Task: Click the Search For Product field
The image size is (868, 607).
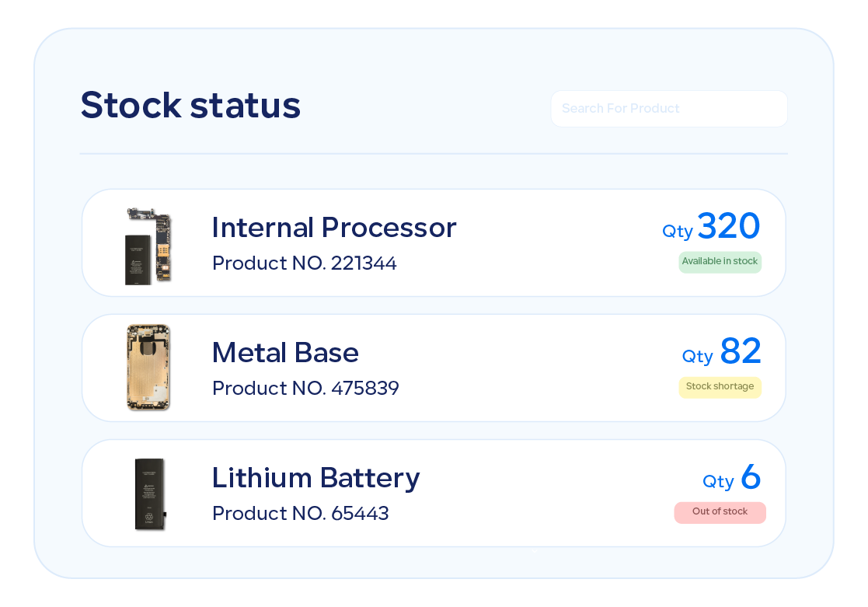Action: [668, 109]
